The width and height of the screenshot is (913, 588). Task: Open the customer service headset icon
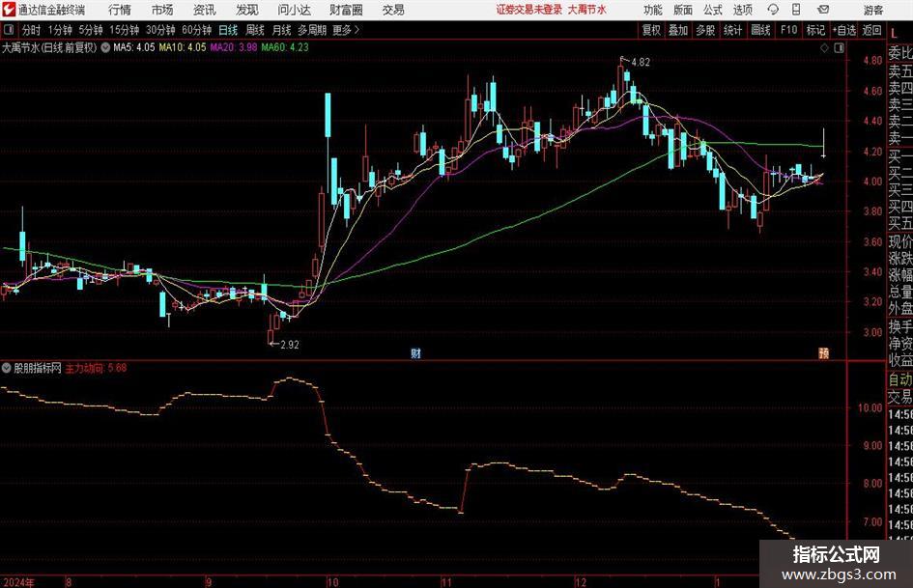coord(773,10)
